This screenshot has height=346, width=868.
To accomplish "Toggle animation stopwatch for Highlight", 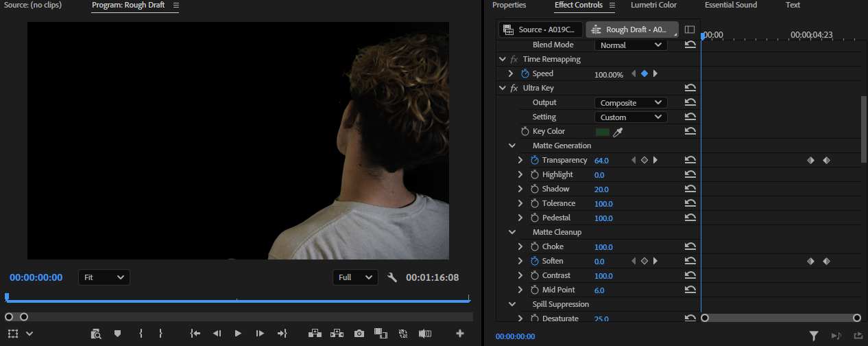I will tap(535, 174).
